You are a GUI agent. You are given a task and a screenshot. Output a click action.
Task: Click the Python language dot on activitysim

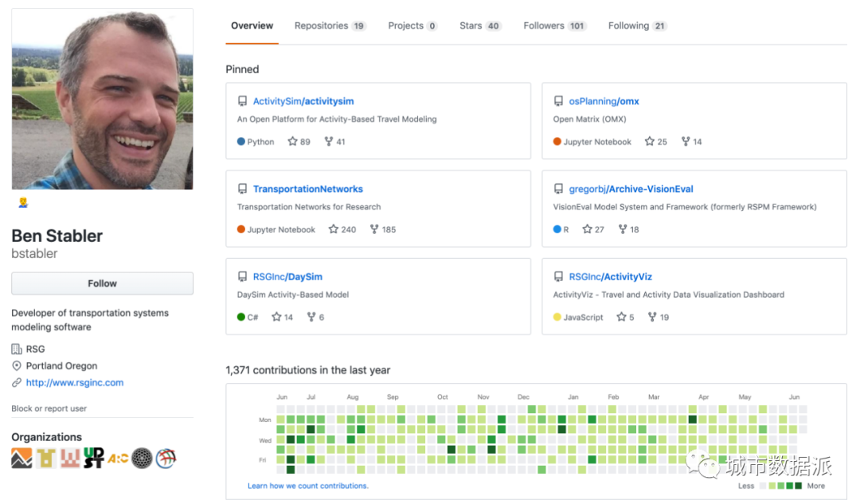coord(240,141)
